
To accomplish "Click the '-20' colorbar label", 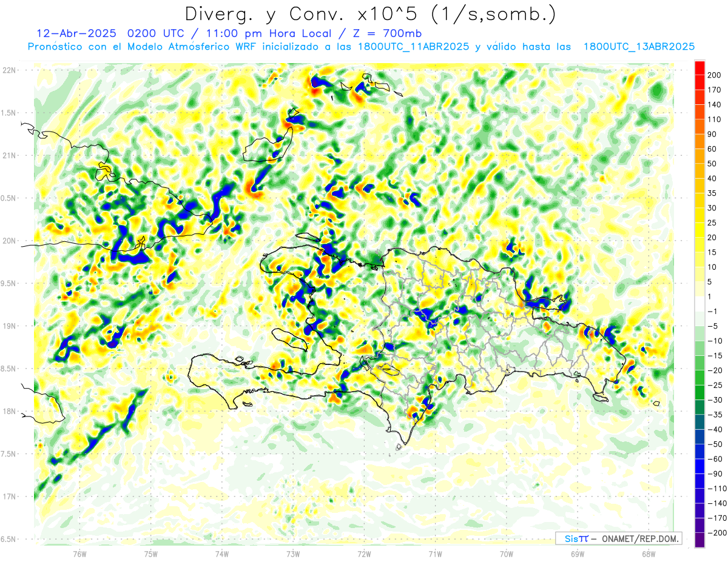I will [716, 370].
